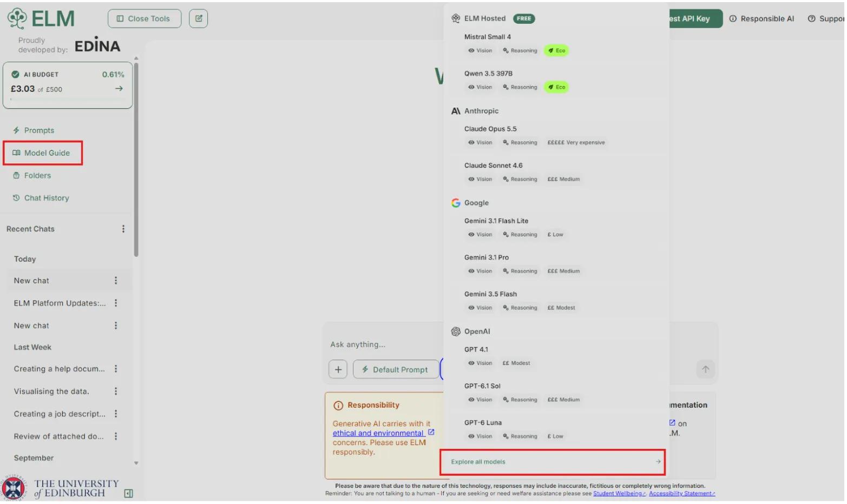Open options for first New chat
The width and height of the screenshot is (847, 504).
[x=116, y=281]
